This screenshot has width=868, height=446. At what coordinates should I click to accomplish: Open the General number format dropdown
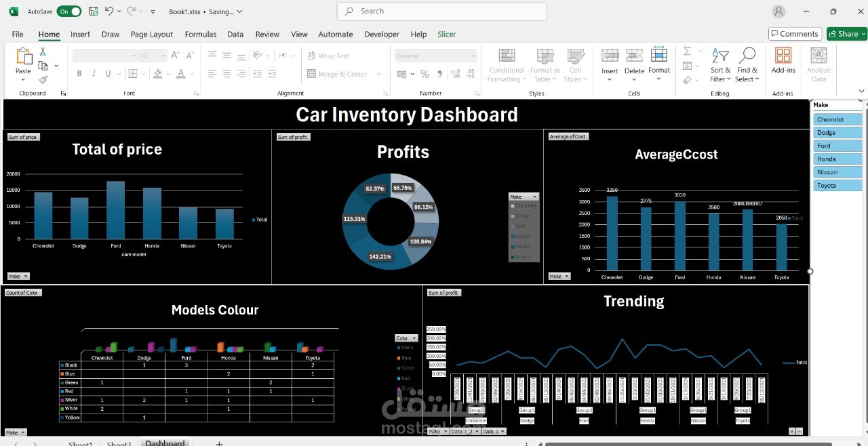click(x=473, y=56)
